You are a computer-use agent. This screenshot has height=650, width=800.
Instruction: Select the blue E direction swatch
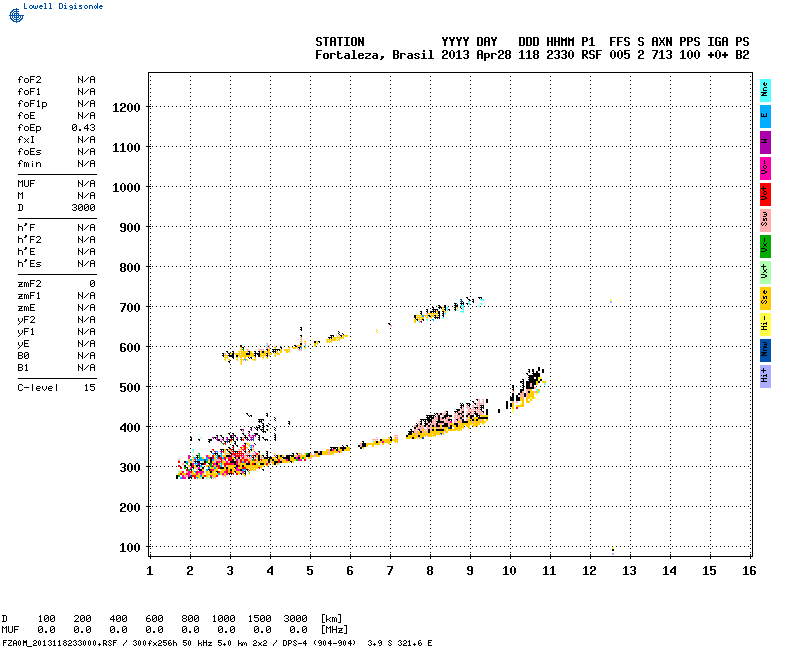coord(765,115)
